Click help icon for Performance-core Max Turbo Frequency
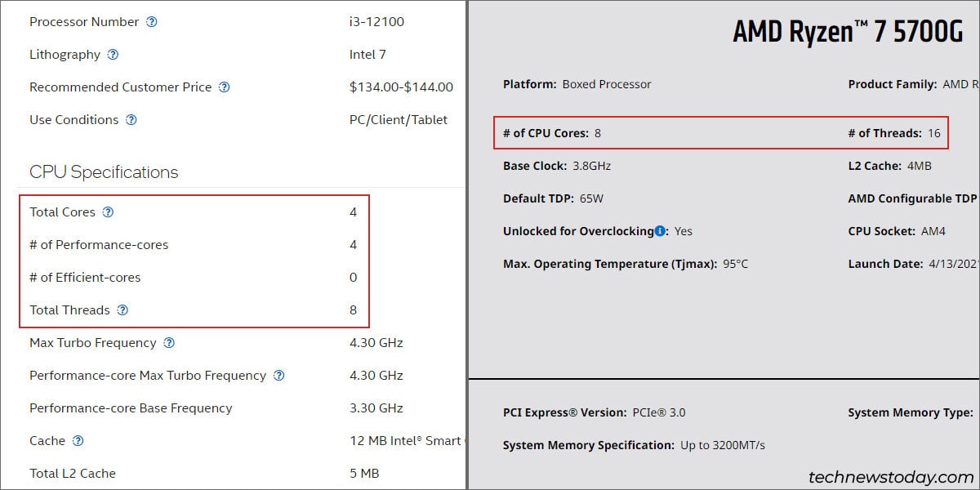The height and width of the screenshot is (490, 980). pyautogui.click(x=278, y=376)
